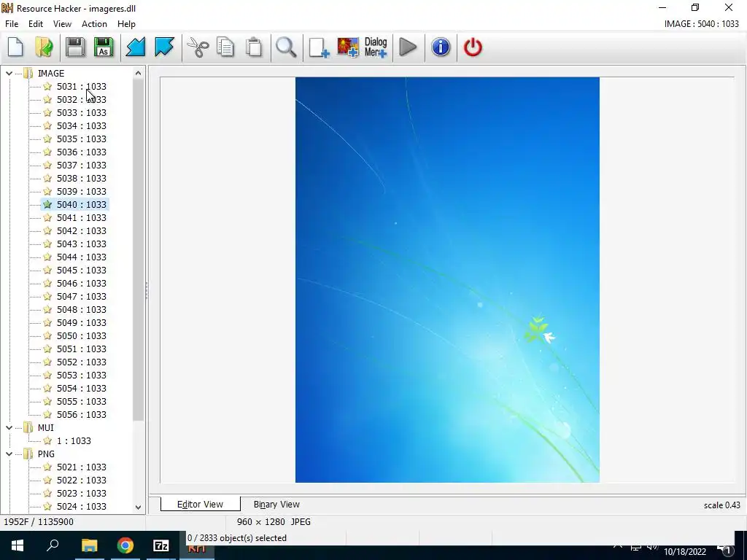Select resource 5044 : 1033

[82, 257]
